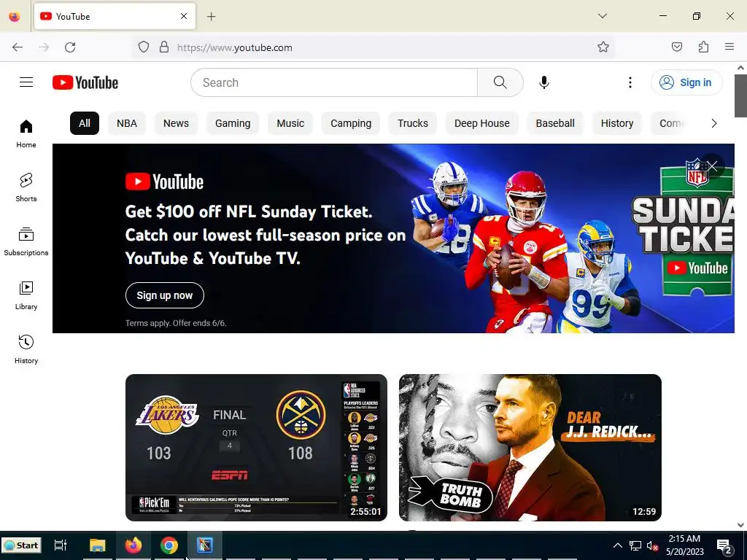This screenshot has height=560, width=747.
Task: Open Library in the sidebar
Action: point(26,296)
